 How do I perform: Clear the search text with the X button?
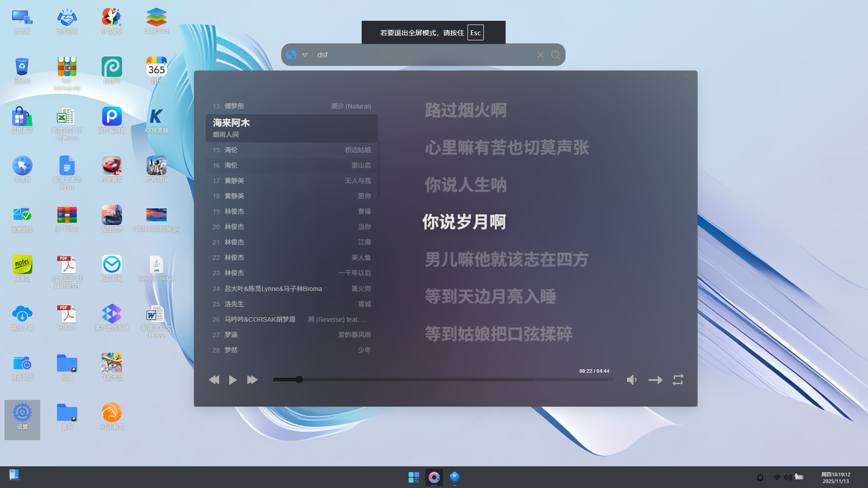[x=540, y=54]
